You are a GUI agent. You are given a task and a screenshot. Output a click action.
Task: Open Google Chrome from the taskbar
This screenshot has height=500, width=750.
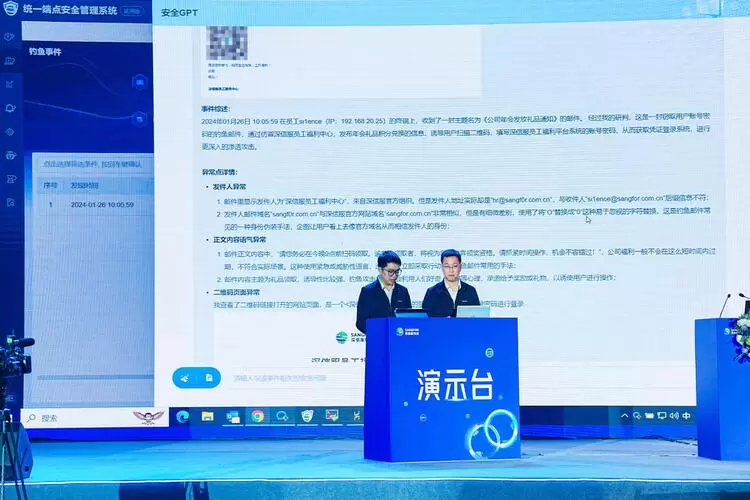[257, 415]
